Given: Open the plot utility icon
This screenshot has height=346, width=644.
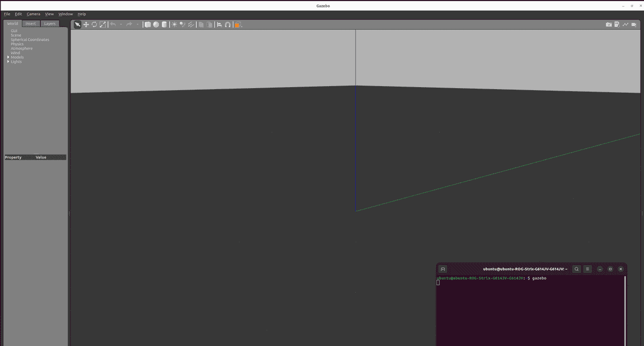Looking at the screenshot, I should coord(625,24).
